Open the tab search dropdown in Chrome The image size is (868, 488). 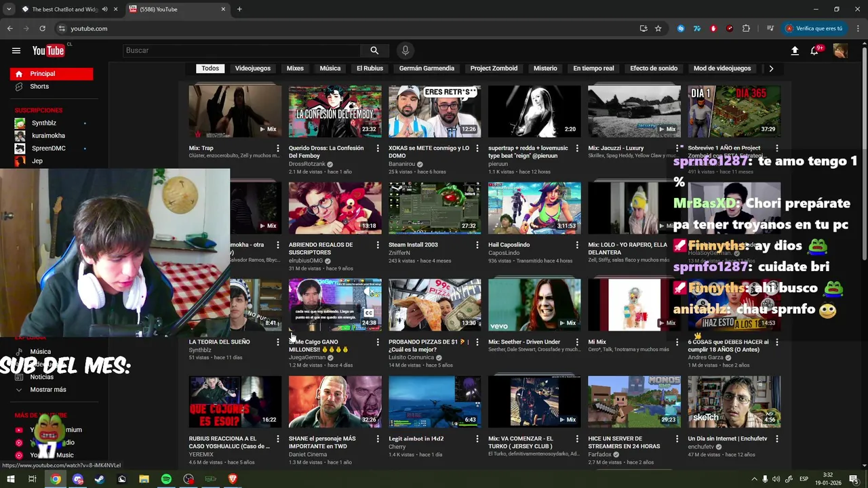tap(9, 9)
